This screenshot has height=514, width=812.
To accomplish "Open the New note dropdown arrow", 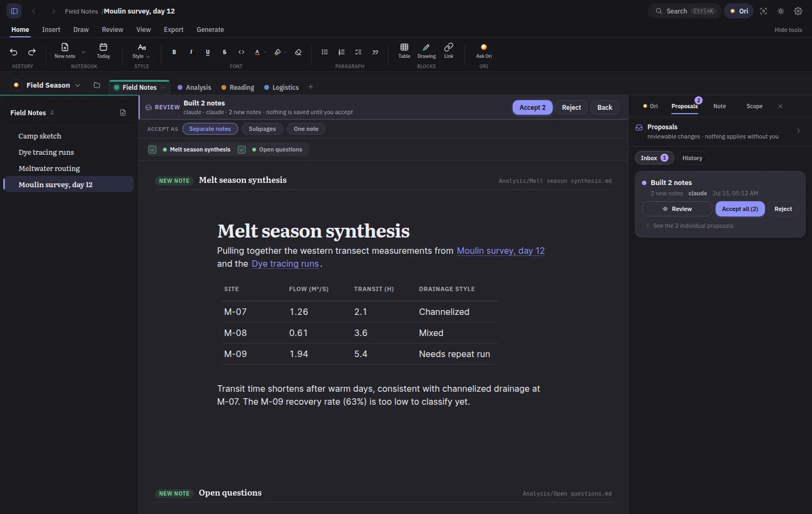I will point(83,52).
